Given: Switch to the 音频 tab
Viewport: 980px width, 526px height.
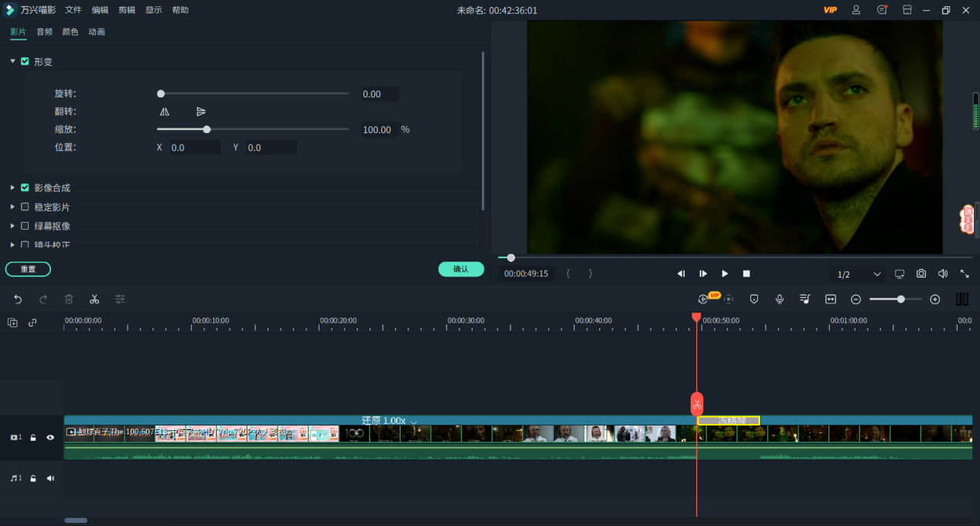Looking at the screenshot, I should coord(44,32).
